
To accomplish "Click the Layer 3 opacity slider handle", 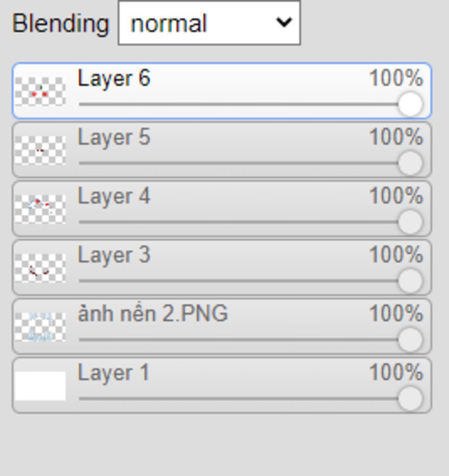I will coord(410,281).
